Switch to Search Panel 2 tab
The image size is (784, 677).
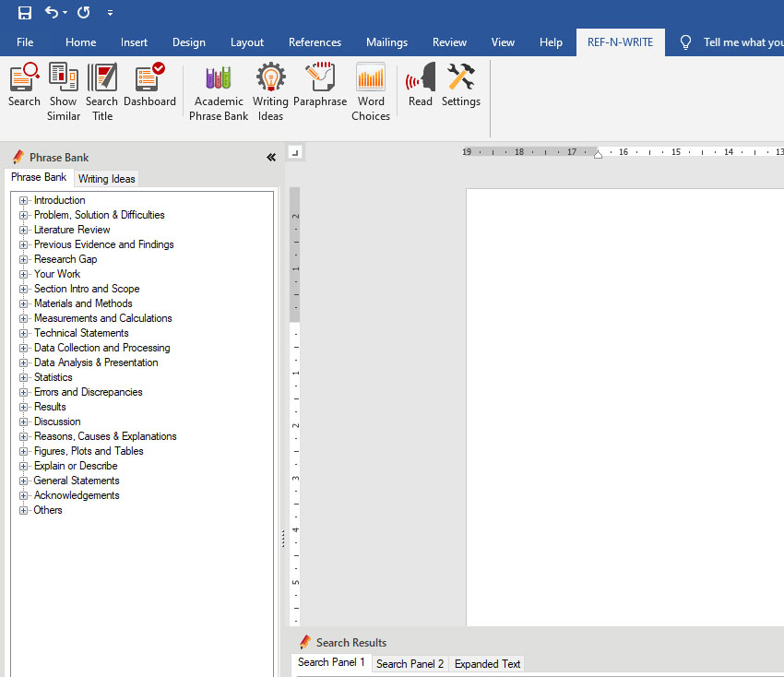click(x=410, y=664)
